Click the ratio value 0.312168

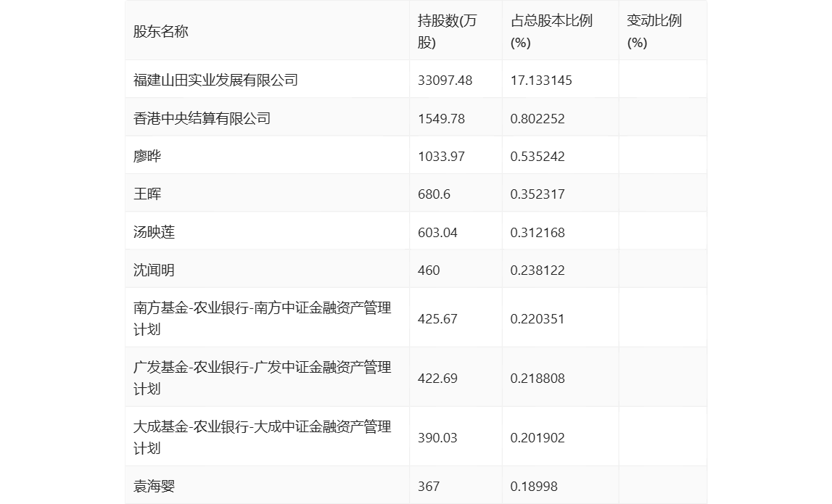coord(537,232)
